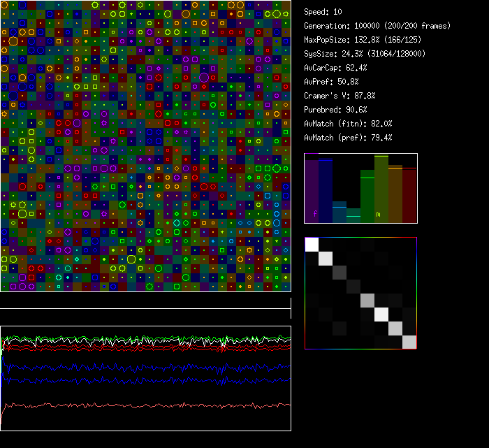Click the AvMatch (fitn) readout
Viewport: 489px width, 448px height.
[x=348, y=124]
